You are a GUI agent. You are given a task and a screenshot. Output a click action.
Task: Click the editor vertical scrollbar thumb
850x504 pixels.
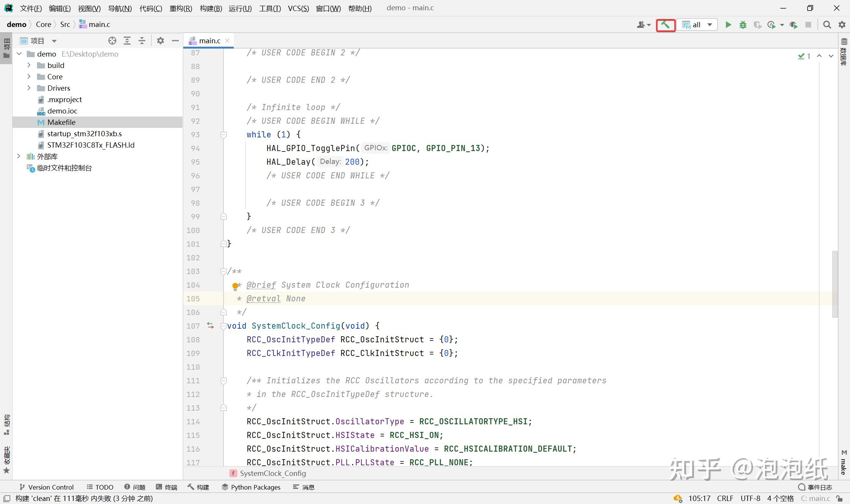835,284
